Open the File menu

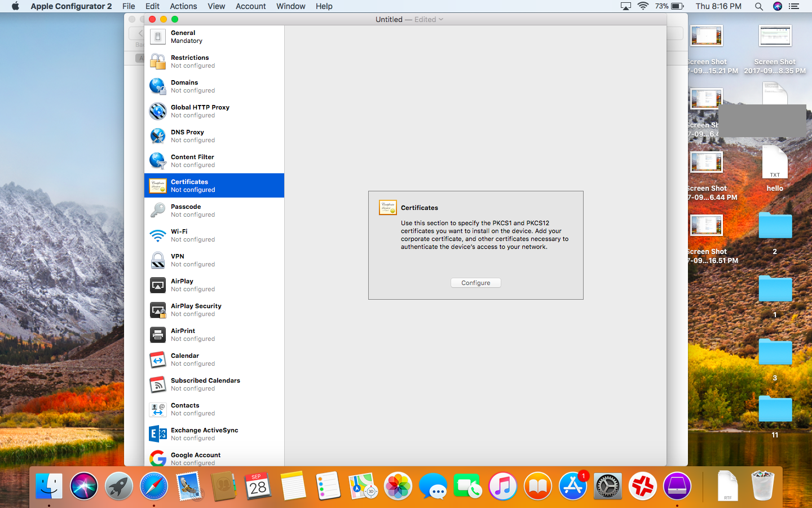(129, 6)
